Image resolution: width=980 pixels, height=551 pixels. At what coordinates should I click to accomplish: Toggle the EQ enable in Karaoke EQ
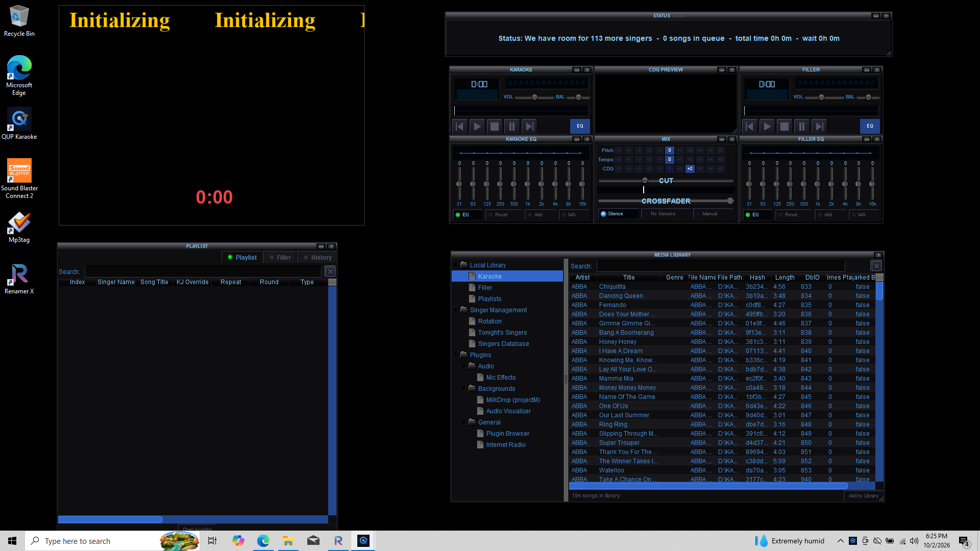pos(467,215)
